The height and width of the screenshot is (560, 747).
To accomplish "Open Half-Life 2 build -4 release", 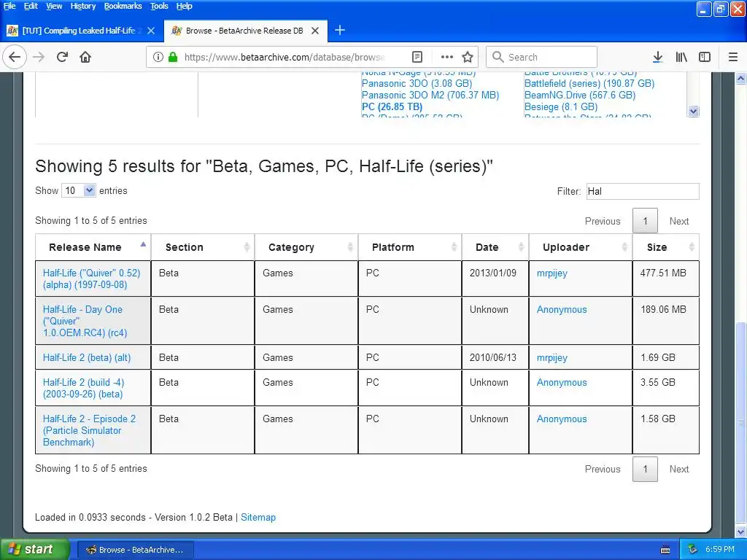I will (83, 388).
